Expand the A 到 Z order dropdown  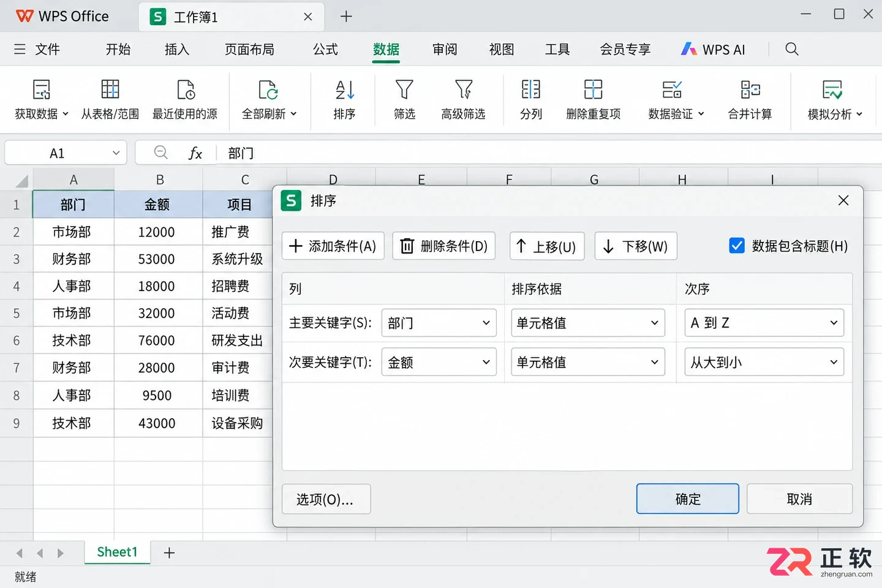[x=764, y=323]
